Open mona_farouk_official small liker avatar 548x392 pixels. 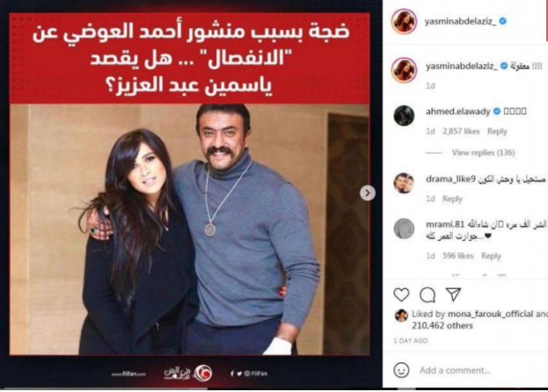point(401,316)
